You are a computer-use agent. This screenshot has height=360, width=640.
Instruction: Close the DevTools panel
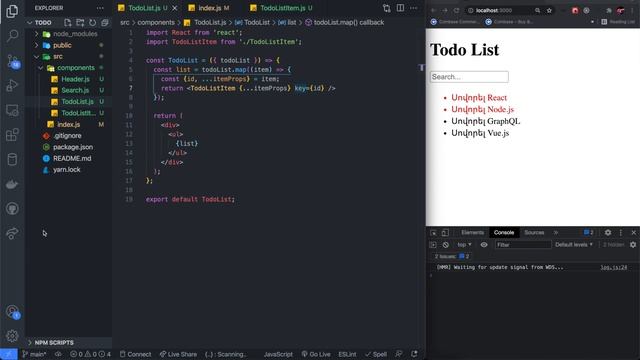pyautogui.click(x=633, y=233)
